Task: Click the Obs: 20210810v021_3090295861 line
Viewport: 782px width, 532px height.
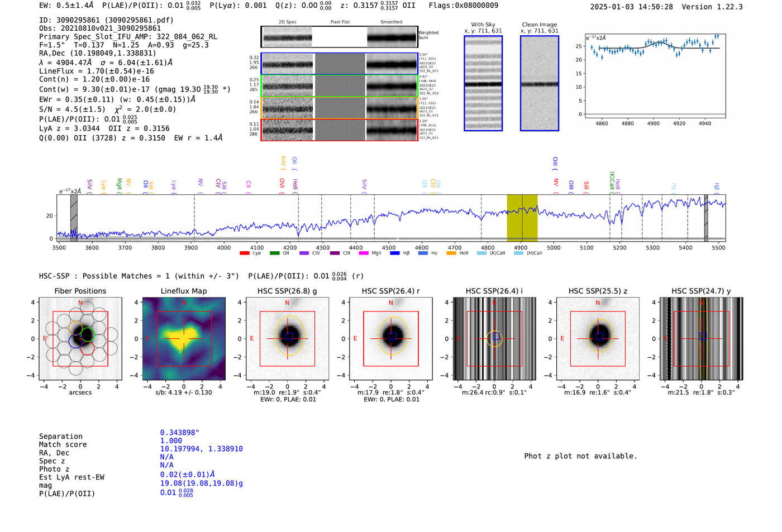Action: [x=100, y=28]
